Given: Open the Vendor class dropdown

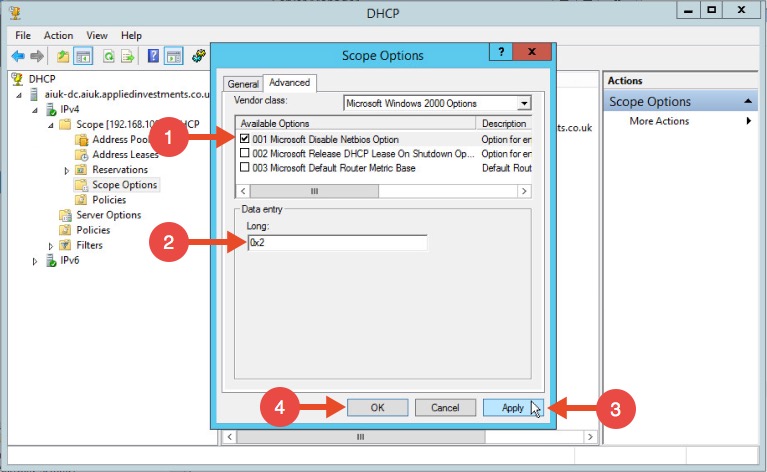Looking at the screenshot, I should [523, 103].
